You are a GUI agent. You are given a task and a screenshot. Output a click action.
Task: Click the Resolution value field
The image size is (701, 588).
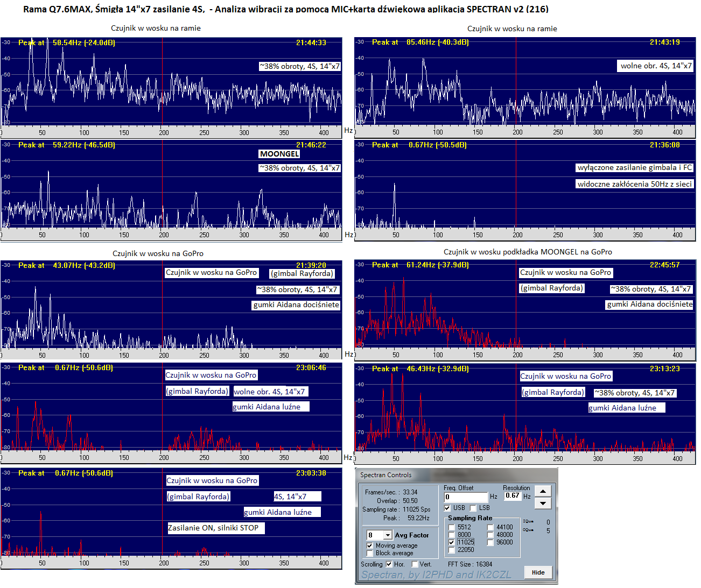pos(512,496)
